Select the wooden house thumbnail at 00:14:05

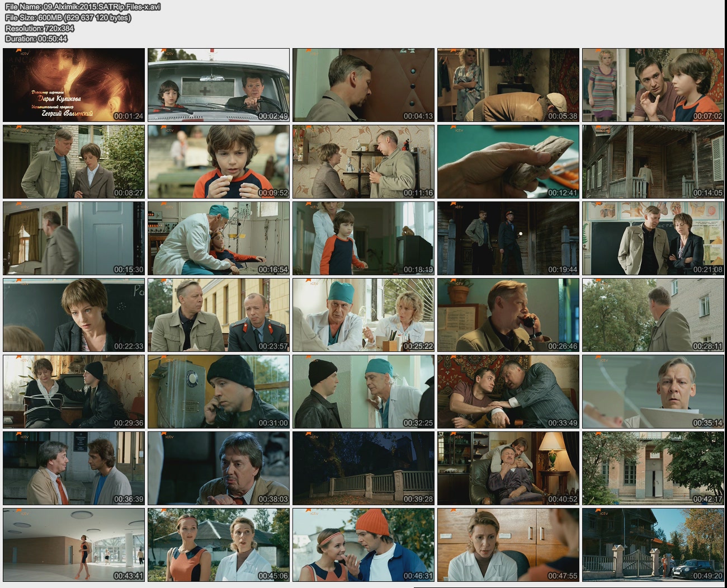point(653,162)
